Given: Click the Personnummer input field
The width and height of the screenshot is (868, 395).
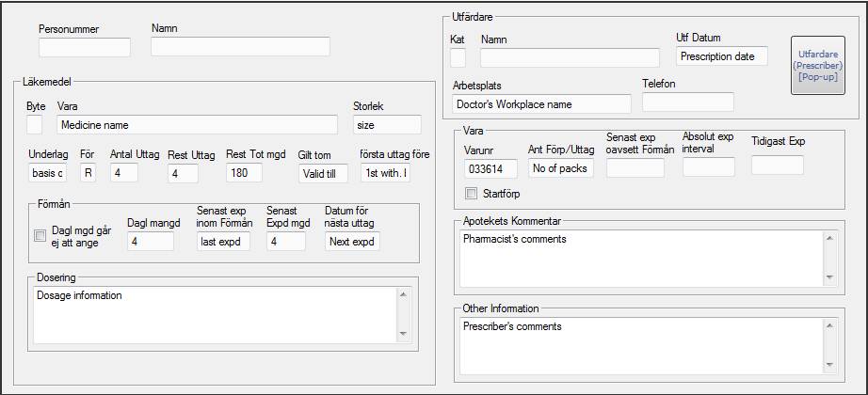Looking at the screenshot, I should pos(85,48).
